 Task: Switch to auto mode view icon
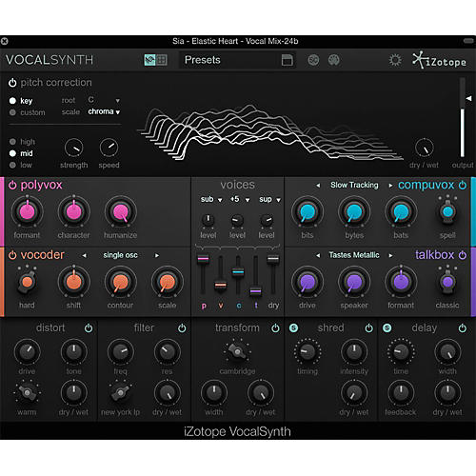[149, 60]
